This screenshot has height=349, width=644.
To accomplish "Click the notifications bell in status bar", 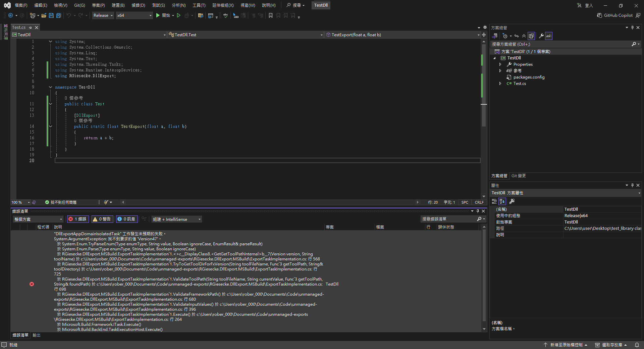I will [x=637, y=345].
